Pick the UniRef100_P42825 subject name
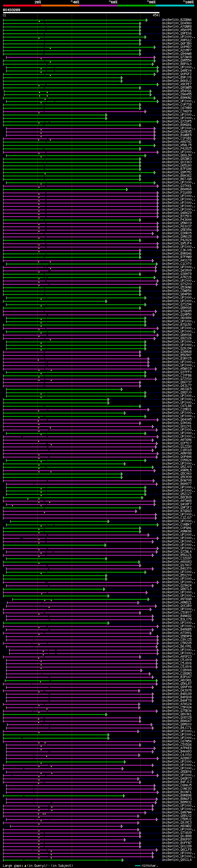This screenshot has height=868, width=197. pos(177,149)
